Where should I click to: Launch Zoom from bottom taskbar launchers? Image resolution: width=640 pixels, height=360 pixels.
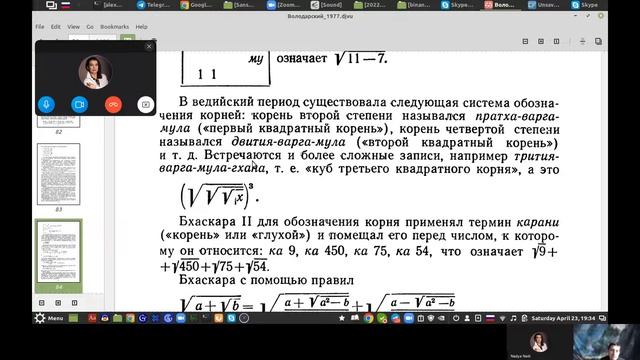[181, 318]
